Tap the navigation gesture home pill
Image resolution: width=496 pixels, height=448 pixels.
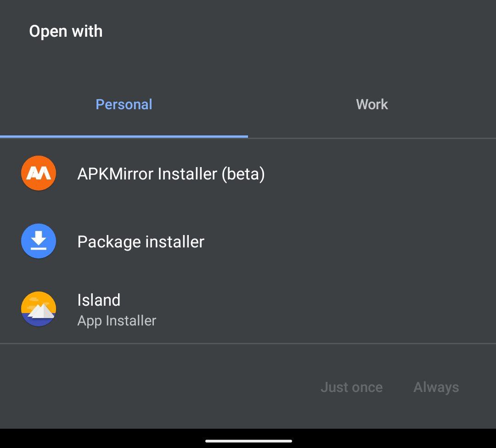(x=248, y=441)
